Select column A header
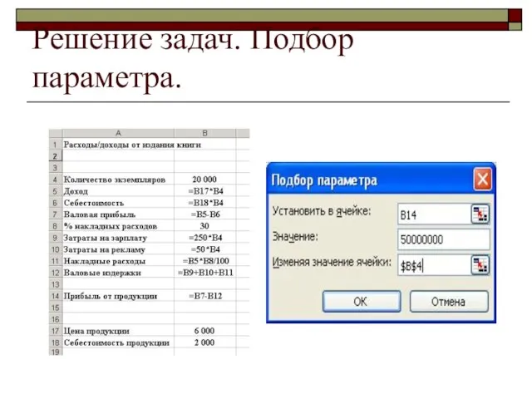Screen dimensions: 532x399 pyautogui.click(x=118, y=133)
